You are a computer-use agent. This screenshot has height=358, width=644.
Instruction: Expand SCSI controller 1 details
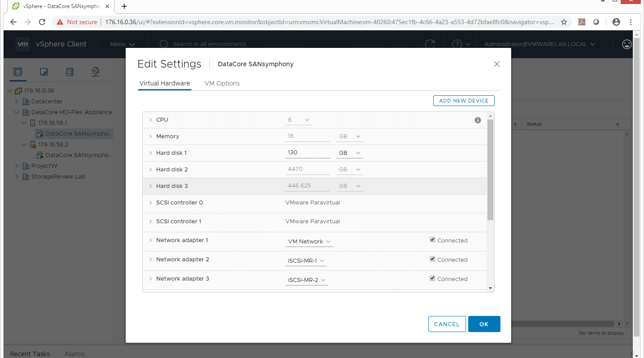(x=151, y=222)
